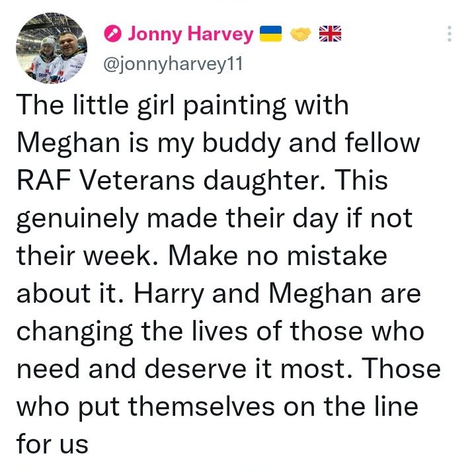The height and width of the screenshot is (472, 476).
Task: Open the @jonnyharvey11 handle link
Action: coord(170,64)
